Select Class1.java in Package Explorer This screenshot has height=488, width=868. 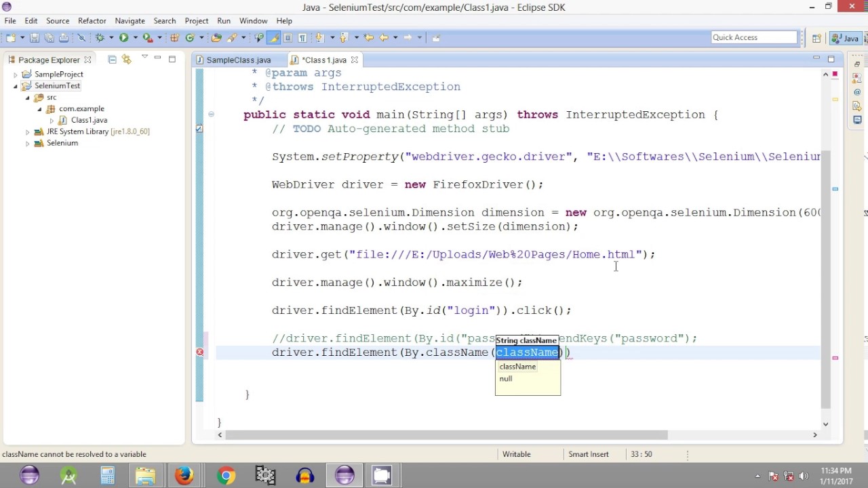[x=89, y=120]
